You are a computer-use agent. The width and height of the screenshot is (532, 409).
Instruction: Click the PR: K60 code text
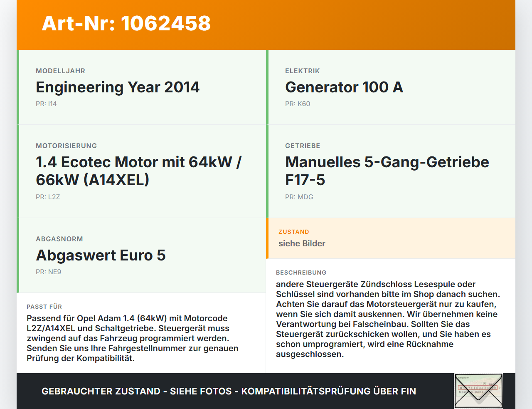point(298,104)
